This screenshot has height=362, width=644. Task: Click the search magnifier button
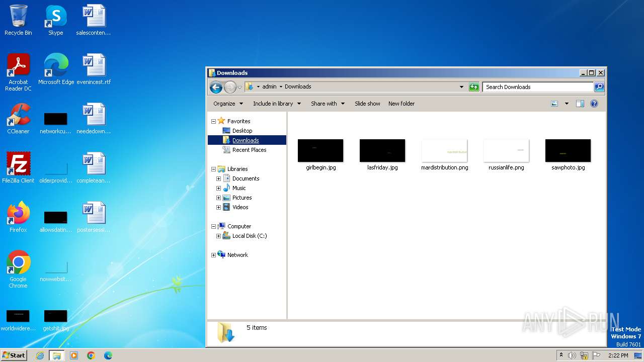tap(599, 87)
